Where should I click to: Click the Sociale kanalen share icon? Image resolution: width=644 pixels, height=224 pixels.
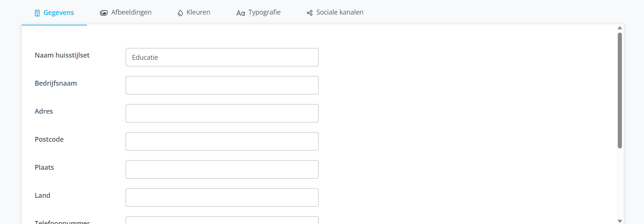[309, 12]
